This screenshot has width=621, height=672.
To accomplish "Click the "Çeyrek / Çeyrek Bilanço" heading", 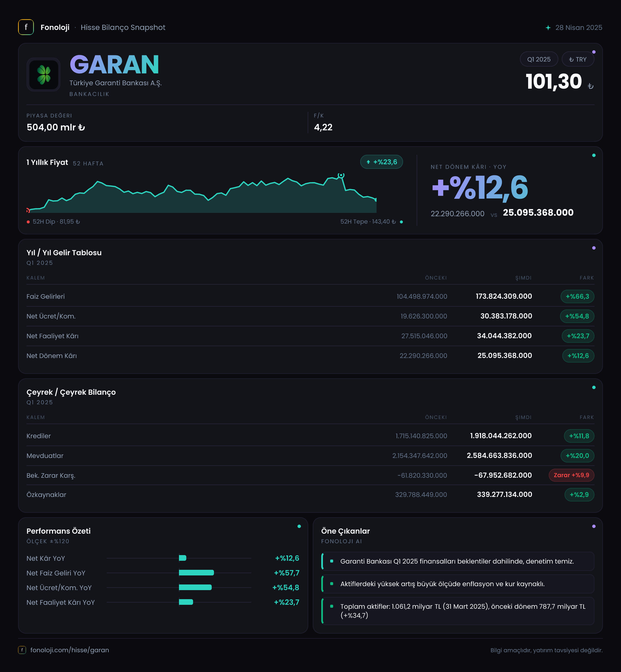I will click(x=71, y=392).
